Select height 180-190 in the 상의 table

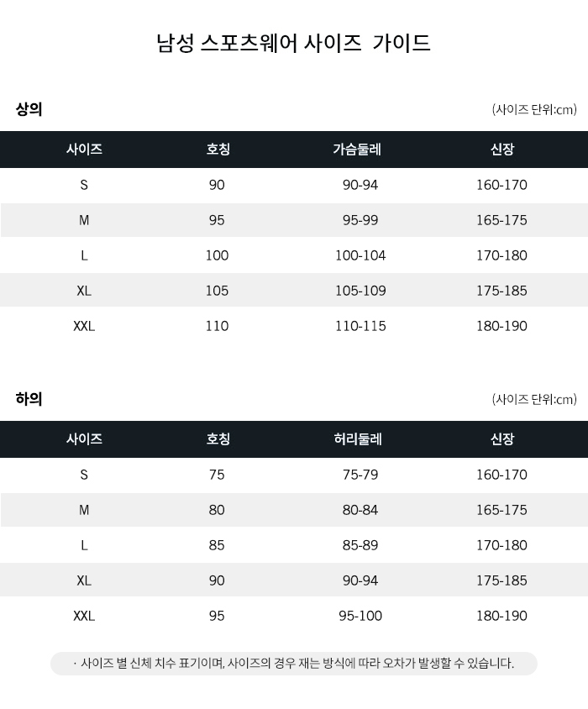tap(501, 326)
